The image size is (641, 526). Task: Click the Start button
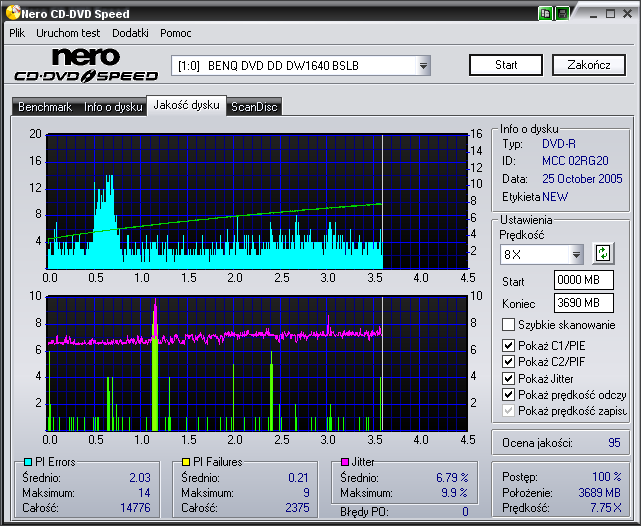click(x=506, y=65)
